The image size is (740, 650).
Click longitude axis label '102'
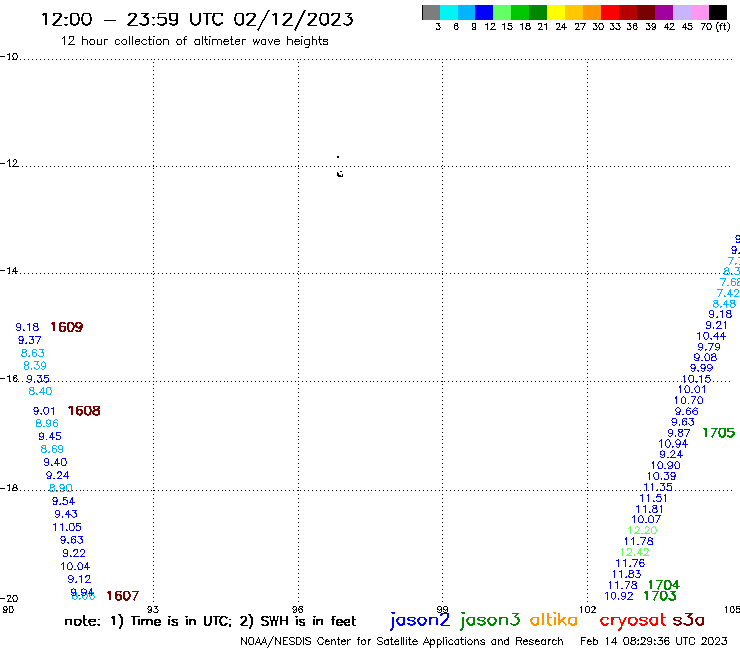point(588,610)
